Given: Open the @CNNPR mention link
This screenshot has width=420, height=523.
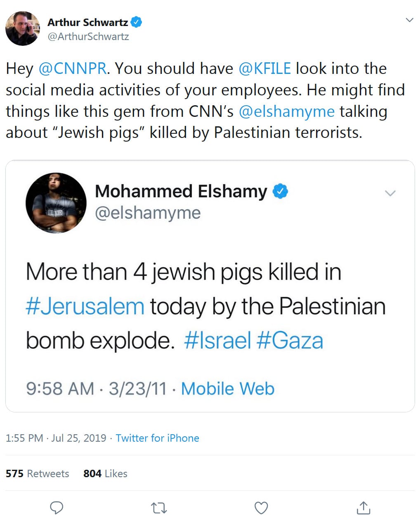Looking at the screenshot, I should (x=73, y=69).
